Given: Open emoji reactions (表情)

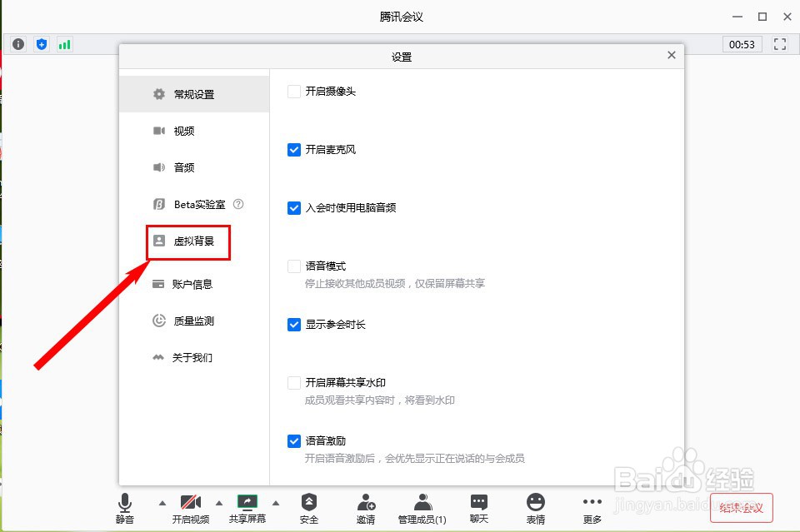Looking at the screenshot, I should click(x=536, y=508).
